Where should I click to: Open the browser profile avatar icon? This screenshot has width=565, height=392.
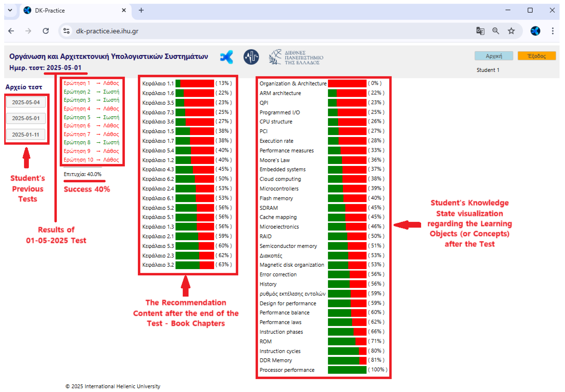(535, 31)
